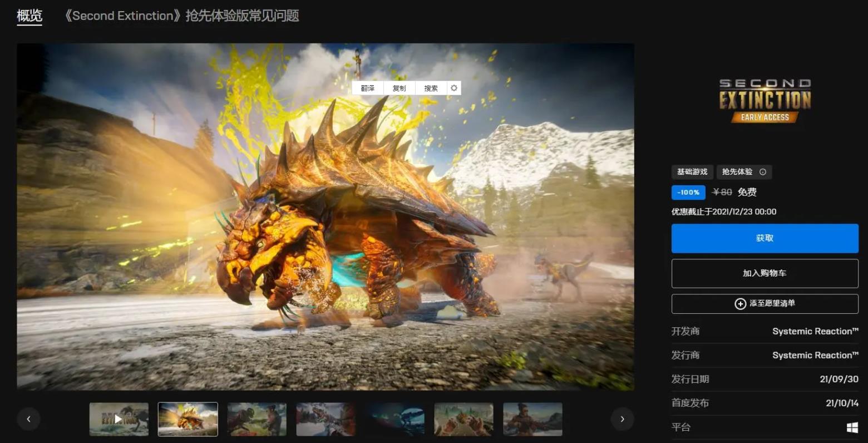Screen dimensions: 868x443
Task: Play the trailer video thumbnail
Action: pos(119,419)
